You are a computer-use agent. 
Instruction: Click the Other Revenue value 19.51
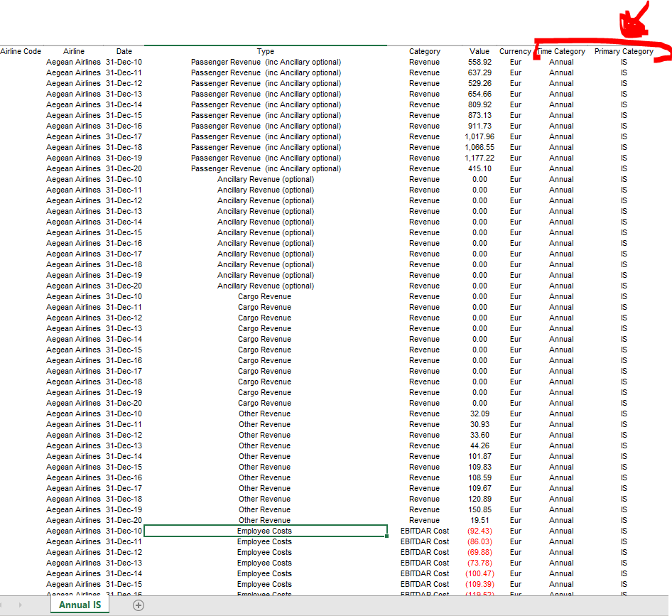pos(479,520)
